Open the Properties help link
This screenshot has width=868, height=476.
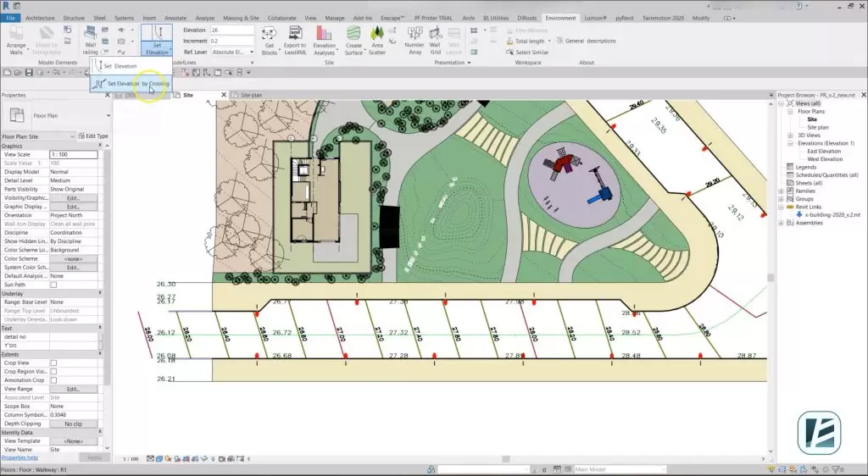click(19, 457)
